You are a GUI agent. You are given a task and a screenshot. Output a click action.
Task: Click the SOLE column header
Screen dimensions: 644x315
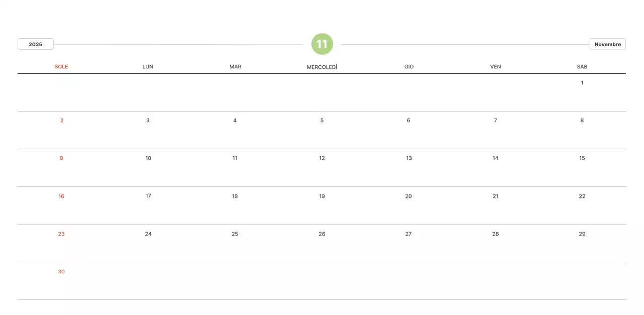click(61, 67)
